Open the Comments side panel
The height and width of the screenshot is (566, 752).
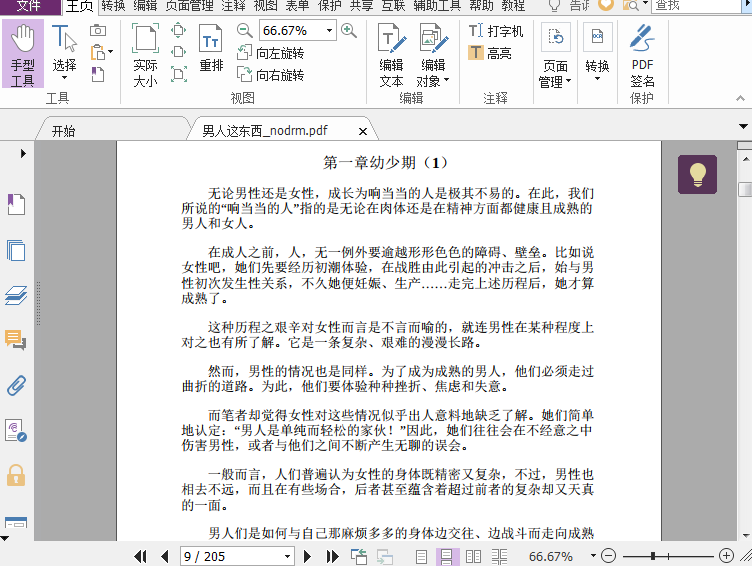(x=16, y=340)
